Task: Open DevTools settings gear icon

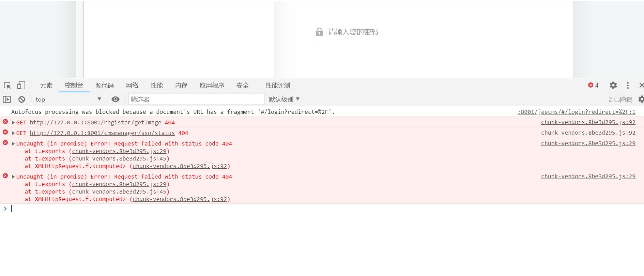Action: (x=613, y=85)
